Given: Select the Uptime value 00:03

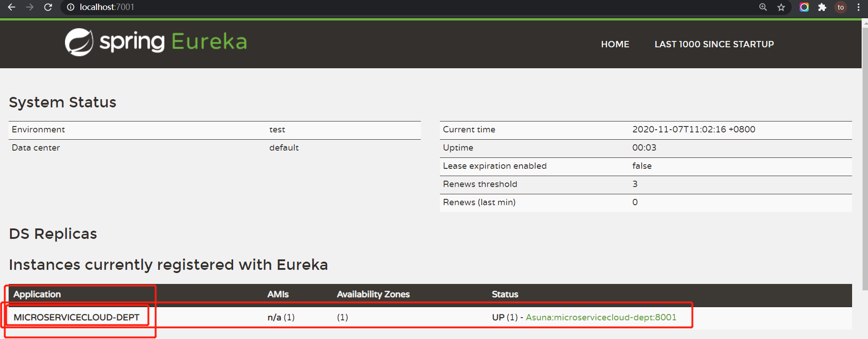Looking at the screenshot, I should coord(644,147).
